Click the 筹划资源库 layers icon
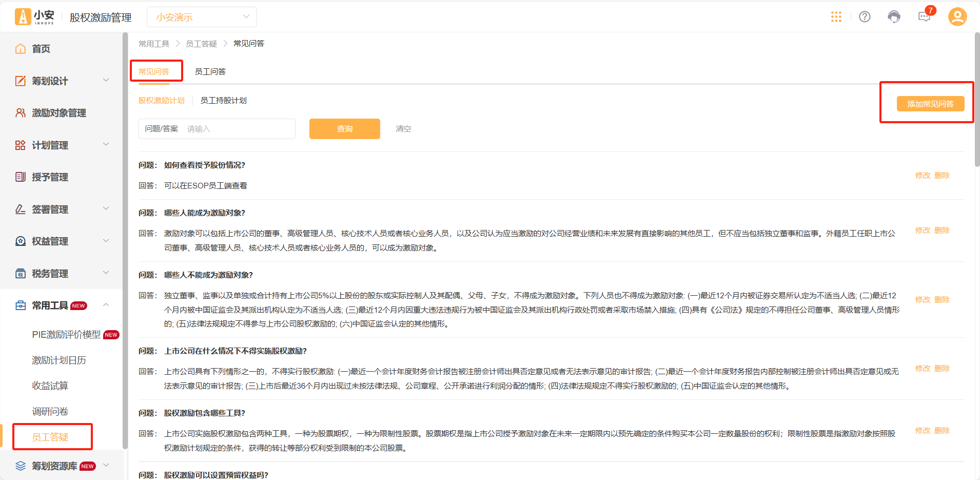Viewport: 980px width, 480px height. pyautogui.click(x=21, y=466)
